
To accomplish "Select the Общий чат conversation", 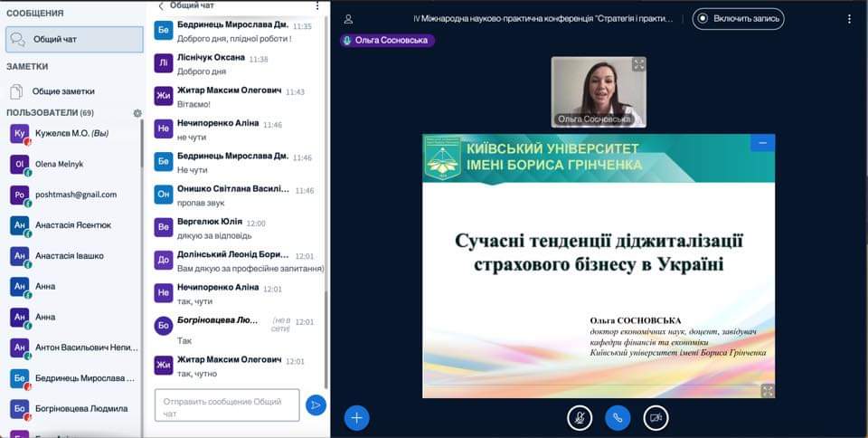I will point(75,39).
